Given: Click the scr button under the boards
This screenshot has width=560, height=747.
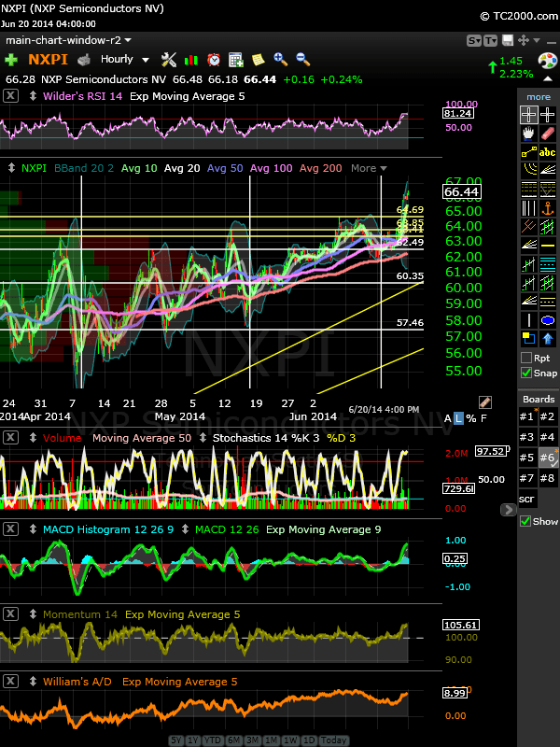Looking at the screenshot, I should pyautogui.click(x=527, y=499).
